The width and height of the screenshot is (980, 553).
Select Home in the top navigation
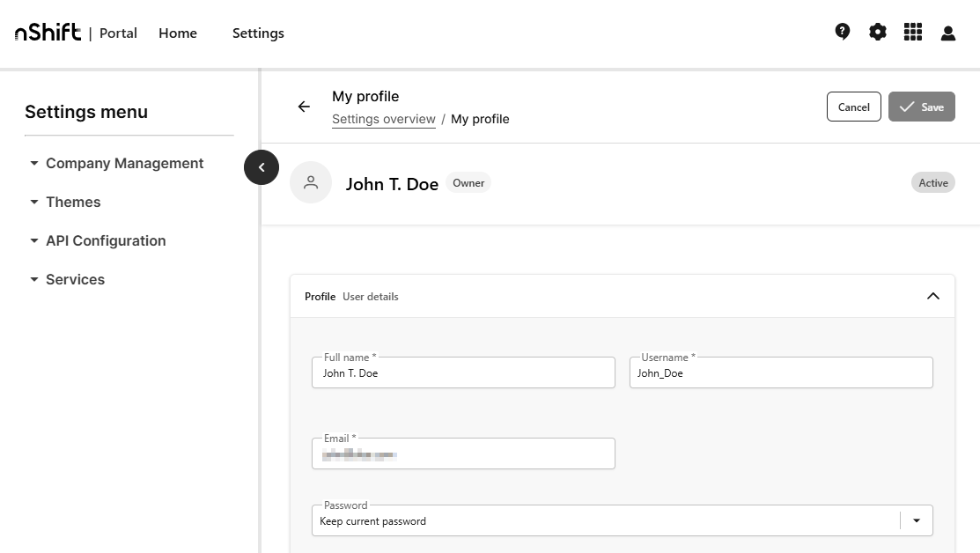point(177,33)
